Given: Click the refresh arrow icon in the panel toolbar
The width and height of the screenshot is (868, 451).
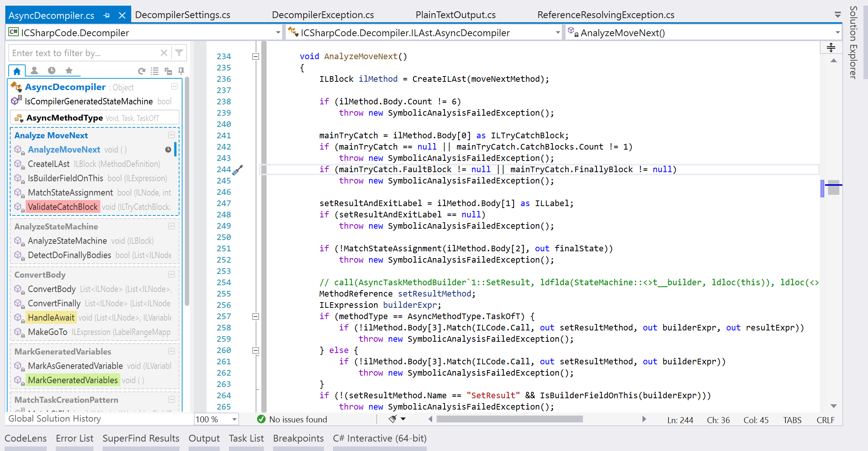Looking at the screenshot, I should tap(142, 71).
